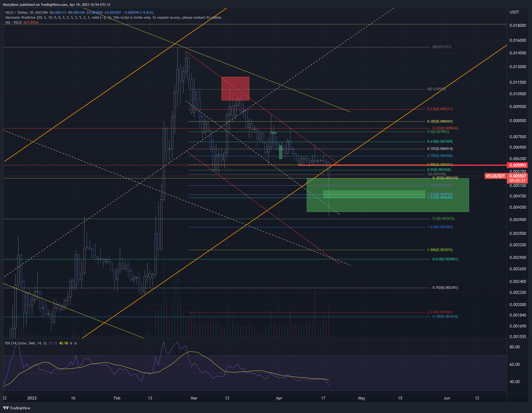Click the Feb label on the time axis
Screen dimensions: 532x413
[117, 398]
